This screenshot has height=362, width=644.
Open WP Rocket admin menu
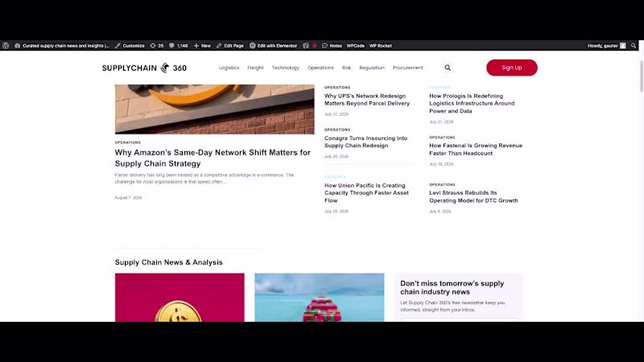pyautogui.click(x=380, y=46)
